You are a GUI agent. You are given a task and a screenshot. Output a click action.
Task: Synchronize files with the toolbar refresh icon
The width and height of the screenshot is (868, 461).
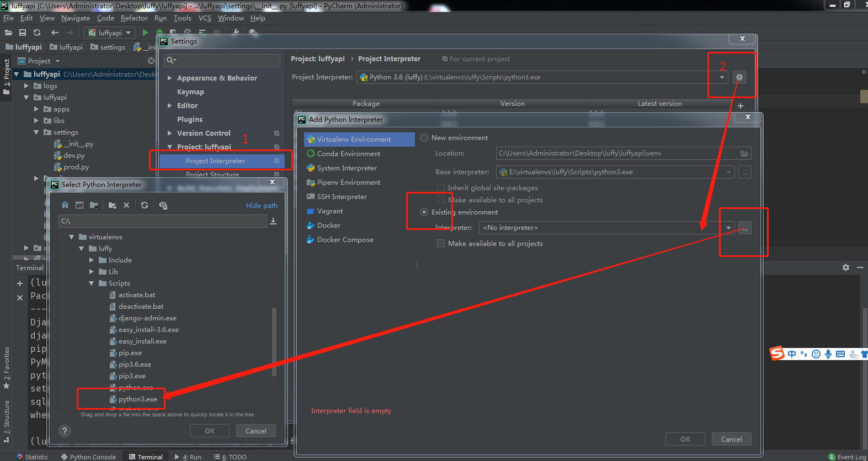[37, 33]
